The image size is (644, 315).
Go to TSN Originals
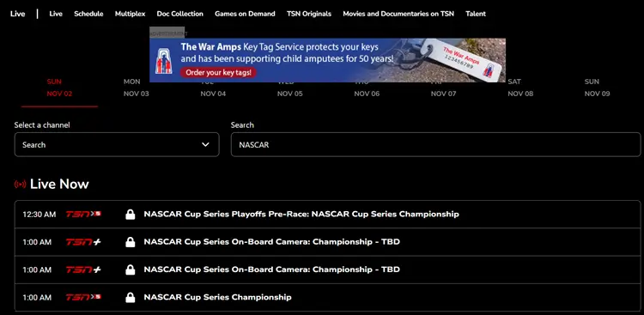(309, 14)
